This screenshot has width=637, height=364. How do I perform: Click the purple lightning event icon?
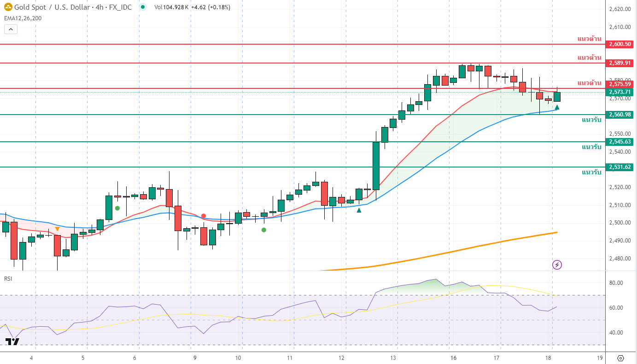coord(557,265)
